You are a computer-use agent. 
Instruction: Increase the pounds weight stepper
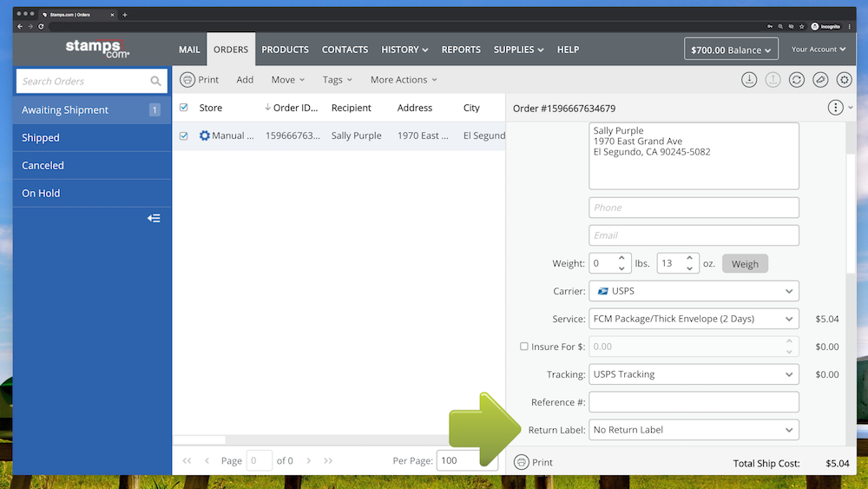coord(622,259)
